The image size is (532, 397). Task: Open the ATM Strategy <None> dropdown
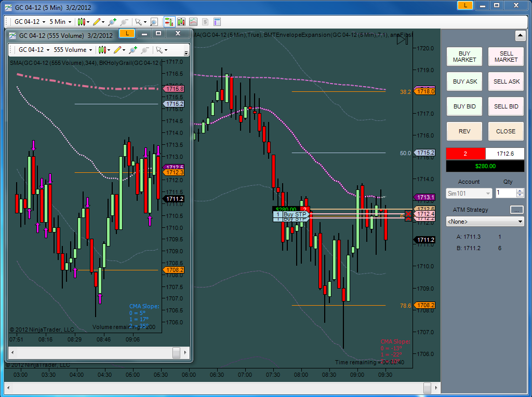[x=485, y=222]
